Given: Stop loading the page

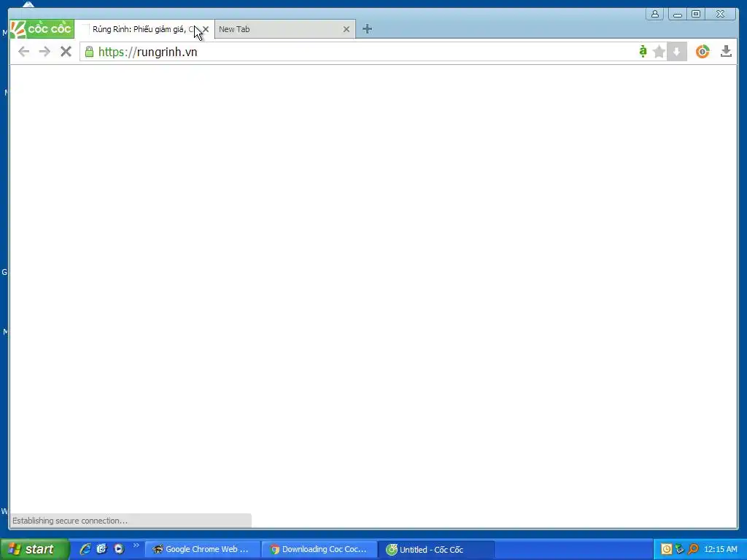Looking at the screenshot, I should 66,52.
